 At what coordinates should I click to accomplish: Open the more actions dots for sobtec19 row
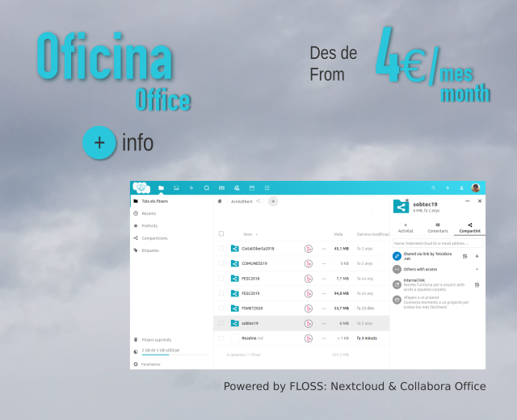coord(324,323)
